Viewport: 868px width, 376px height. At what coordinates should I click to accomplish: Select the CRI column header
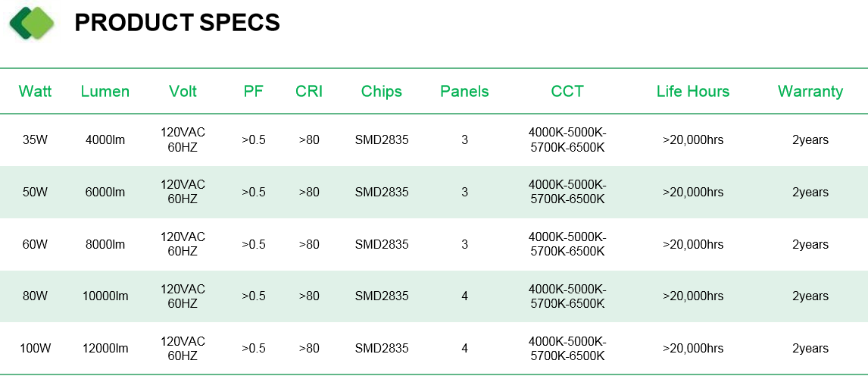[x=309, y=92]
